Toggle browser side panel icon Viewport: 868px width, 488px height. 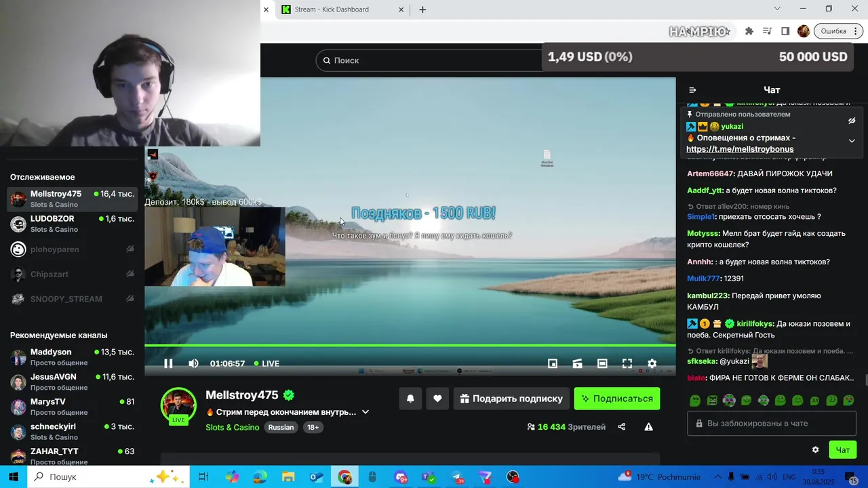[785, 31]
